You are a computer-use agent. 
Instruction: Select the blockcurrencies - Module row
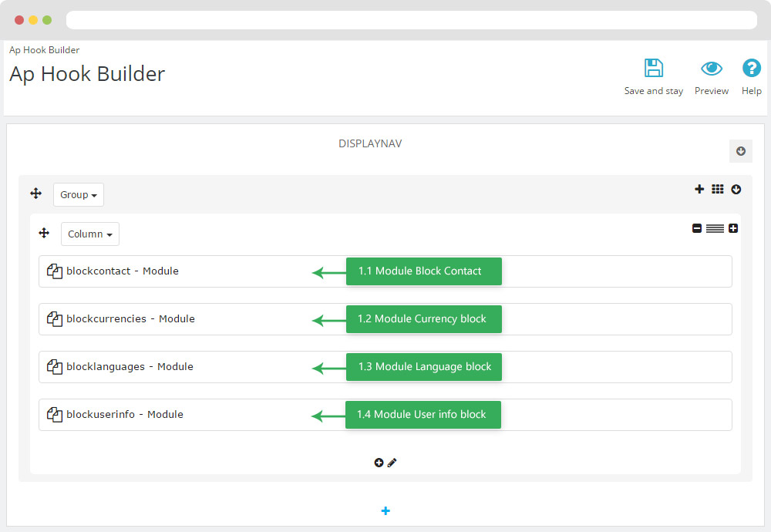[385, 319]
